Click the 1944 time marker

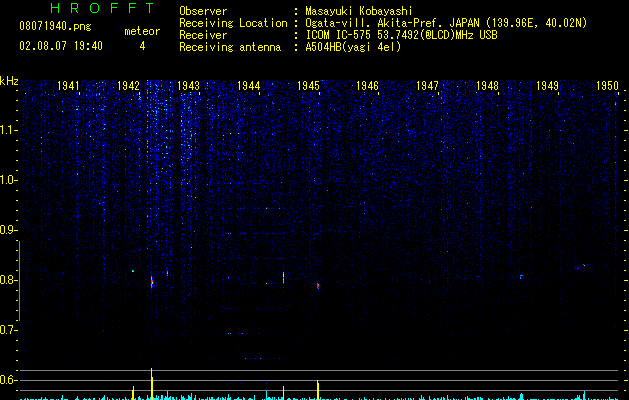click(x=248, y=86)
